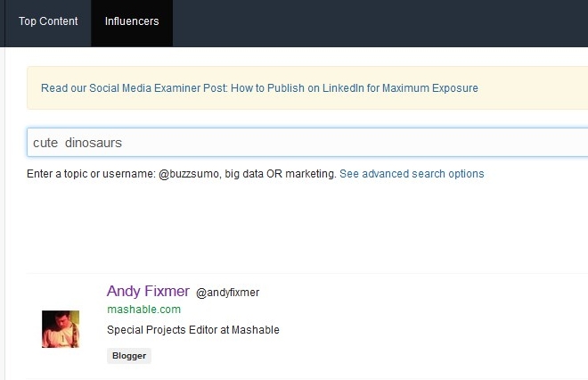Open See advanced search options

click(x=412, y=174)
